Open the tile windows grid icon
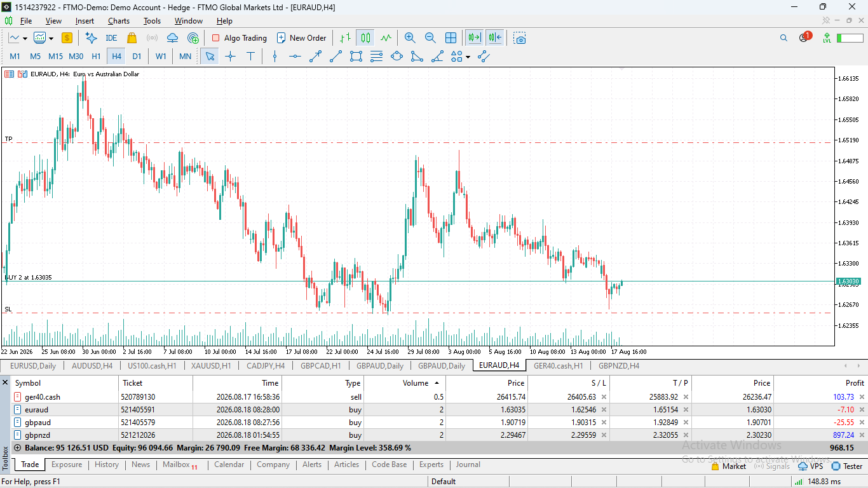 [451, 38]
